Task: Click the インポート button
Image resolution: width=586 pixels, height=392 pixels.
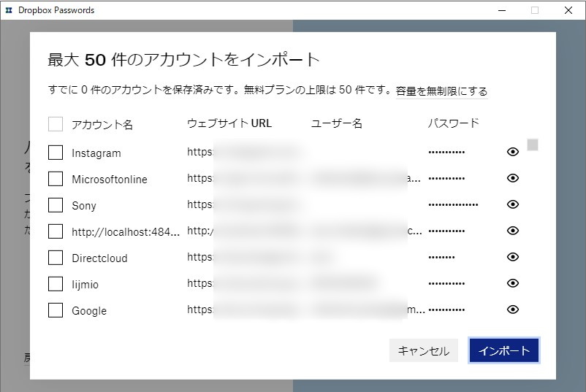Action: pos(503,350)
